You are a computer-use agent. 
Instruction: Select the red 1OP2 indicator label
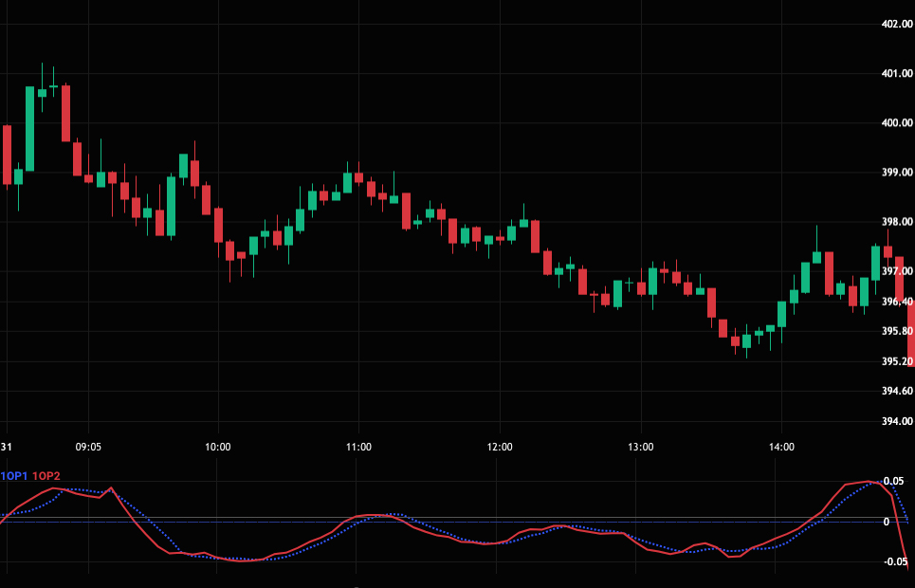pos(46,475)
